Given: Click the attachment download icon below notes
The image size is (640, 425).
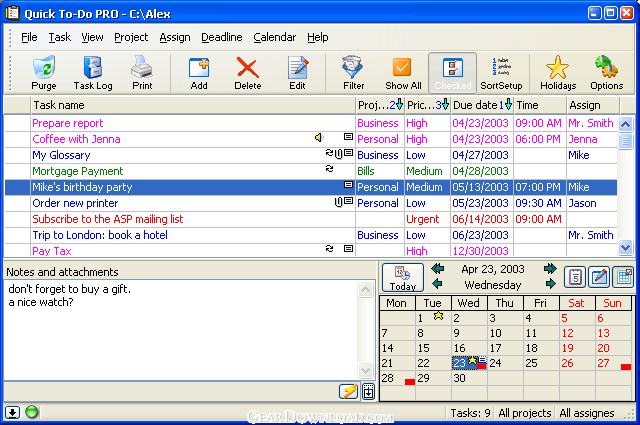Looking at the screenshot, I should [x=368, y=392].
